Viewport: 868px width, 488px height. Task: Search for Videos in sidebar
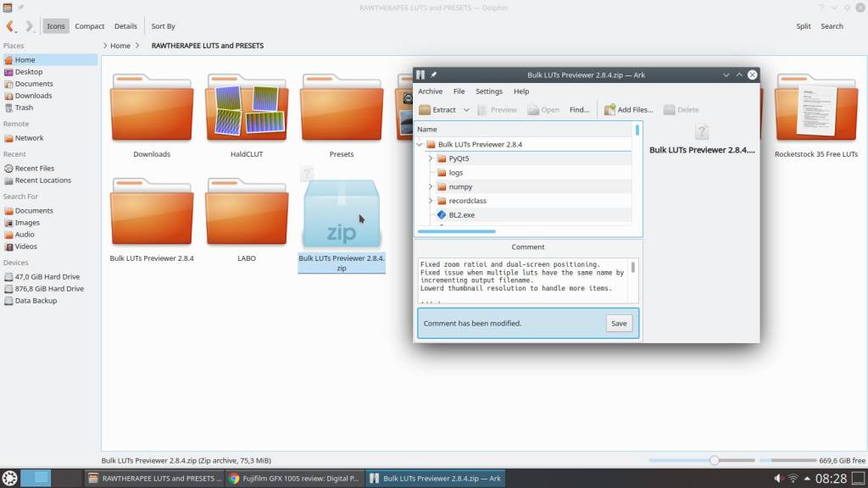click(x=49, y=247)
